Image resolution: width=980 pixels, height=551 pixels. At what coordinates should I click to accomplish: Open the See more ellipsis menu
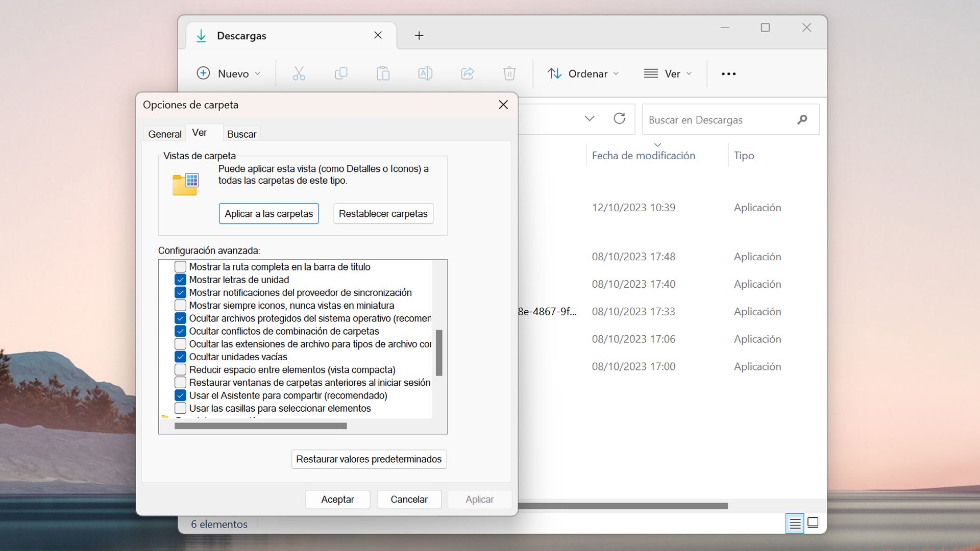pyautogui.click(x=728, y=73)
